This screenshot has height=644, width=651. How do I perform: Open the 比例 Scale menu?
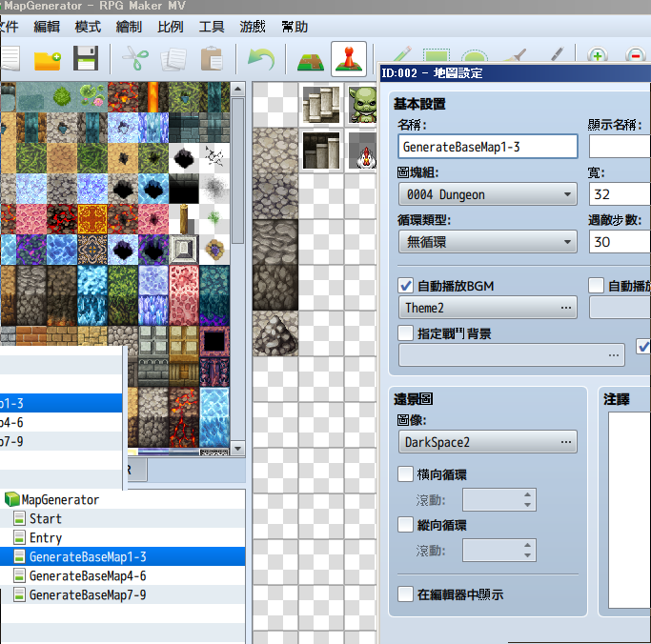(x=171, y=27)
